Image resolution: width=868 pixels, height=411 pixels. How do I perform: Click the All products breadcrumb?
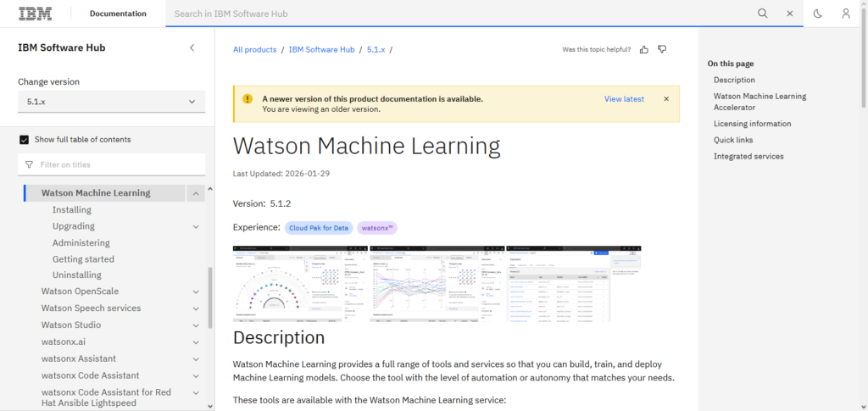pyautogui.click(x=254, y=50)
